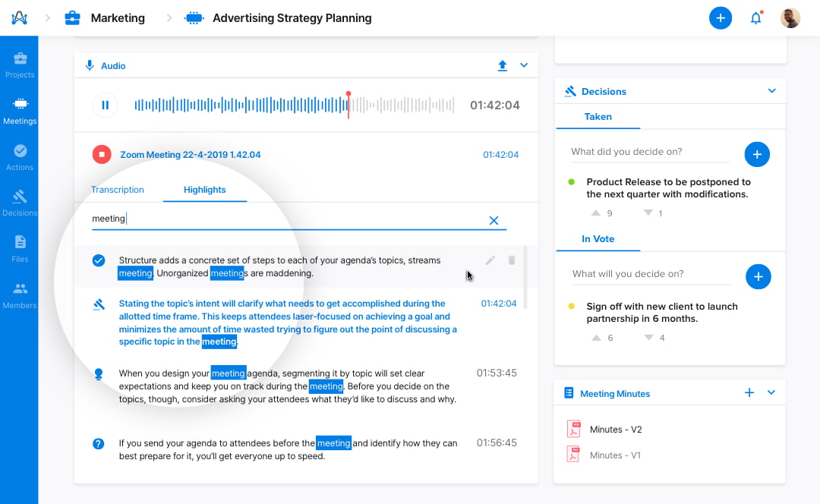Open the notifications bell
This screenshot has width=820, height=504.
tap(755, 18)
